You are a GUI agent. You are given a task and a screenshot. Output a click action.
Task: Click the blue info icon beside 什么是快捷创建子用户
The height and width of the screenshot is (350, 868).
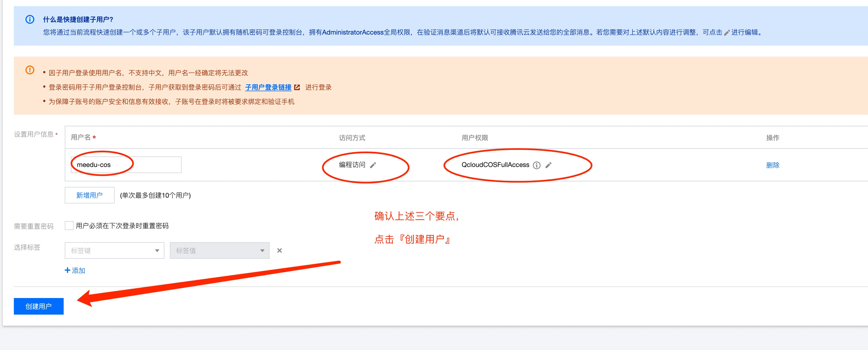tap(30, 20)
